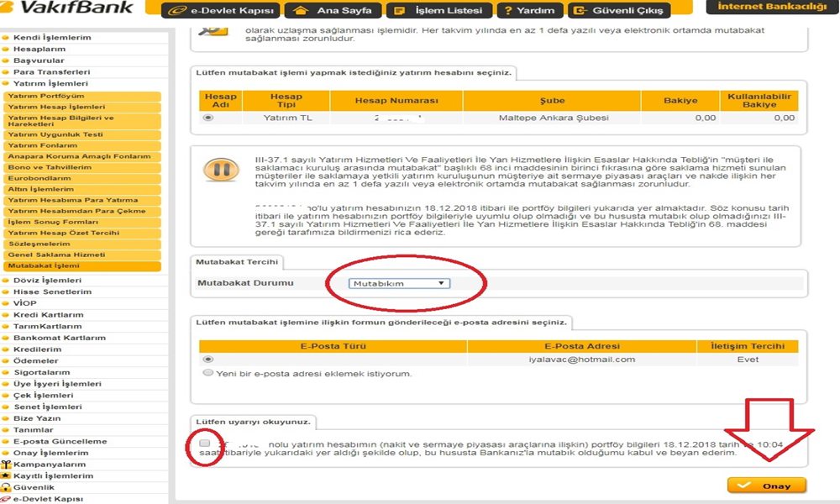The width and height of the screenshot is (840, 504).
Task: Open Sigortalarım sidebar menu
Action: pyautogui.click(x=42, y=372)
